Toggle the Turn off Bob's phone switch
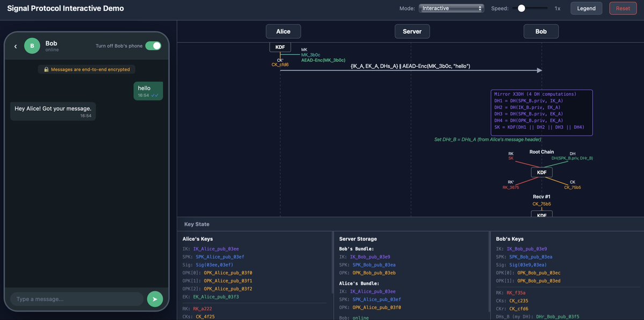 coord(153,46)
